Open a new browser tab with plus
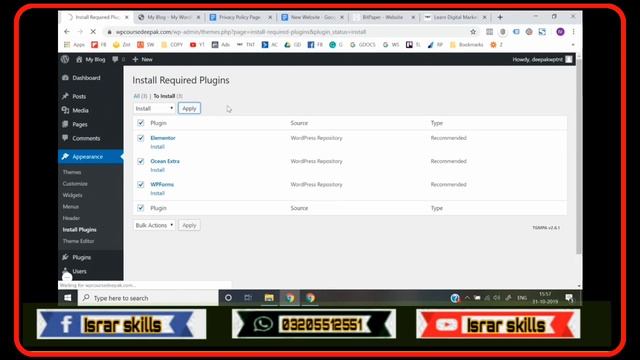The image size is (640, 360). pos(500,17)
